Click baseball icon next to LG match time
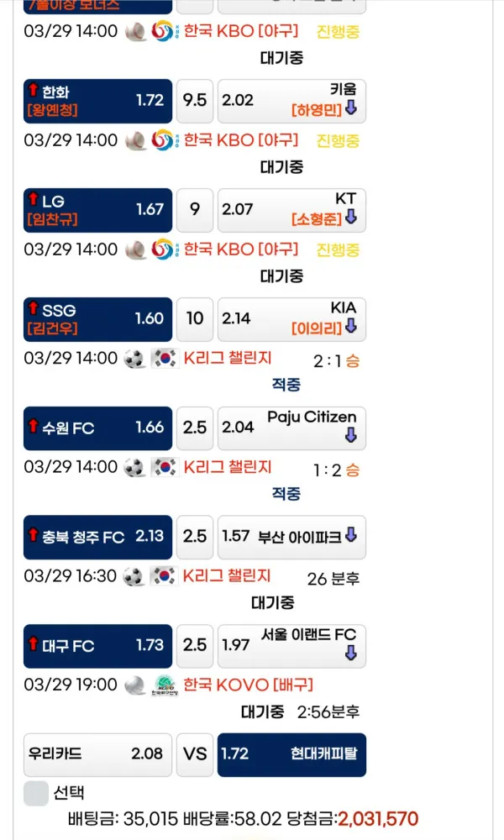The width and height of the screenshot is (504, 840). 136,140
